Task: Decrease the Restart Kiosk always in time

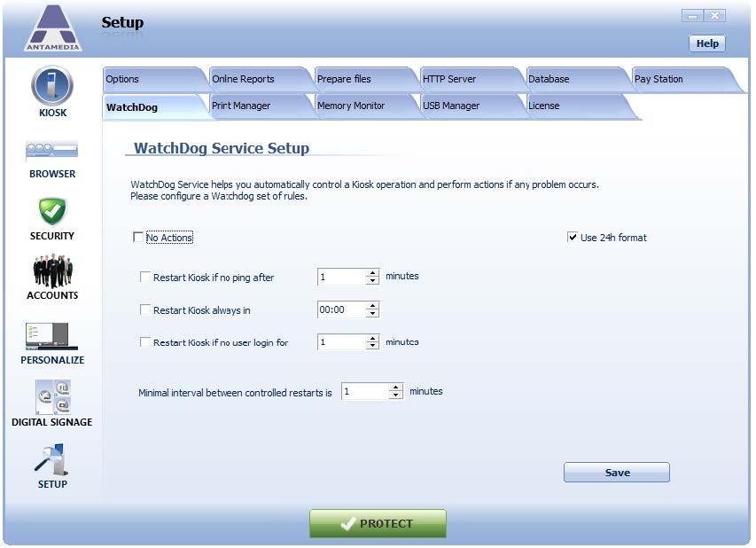Action: pos(372,313)
